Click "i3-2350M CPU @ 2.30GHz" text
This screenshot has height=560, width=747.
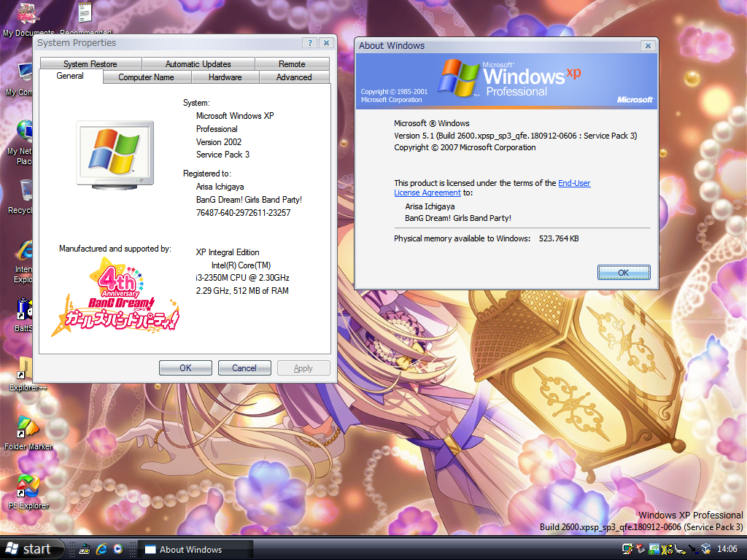242,278
